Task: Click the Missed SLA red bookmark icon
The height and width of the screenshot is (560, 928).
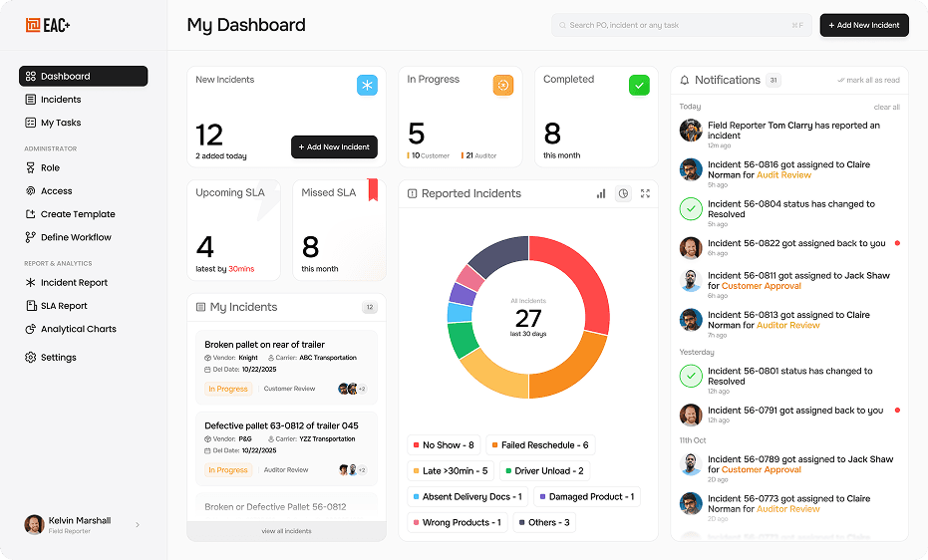Action: coord(373,189)
